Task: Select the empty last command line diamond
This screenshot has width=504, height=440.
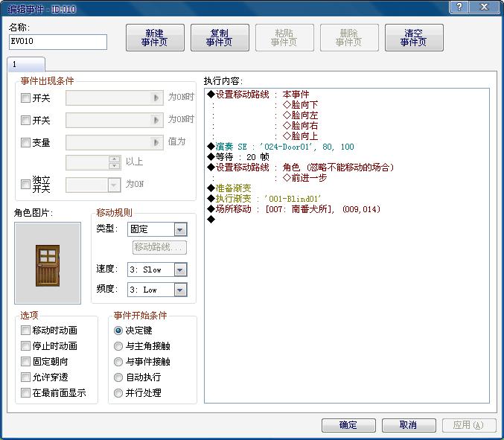Action: point(211,220)
